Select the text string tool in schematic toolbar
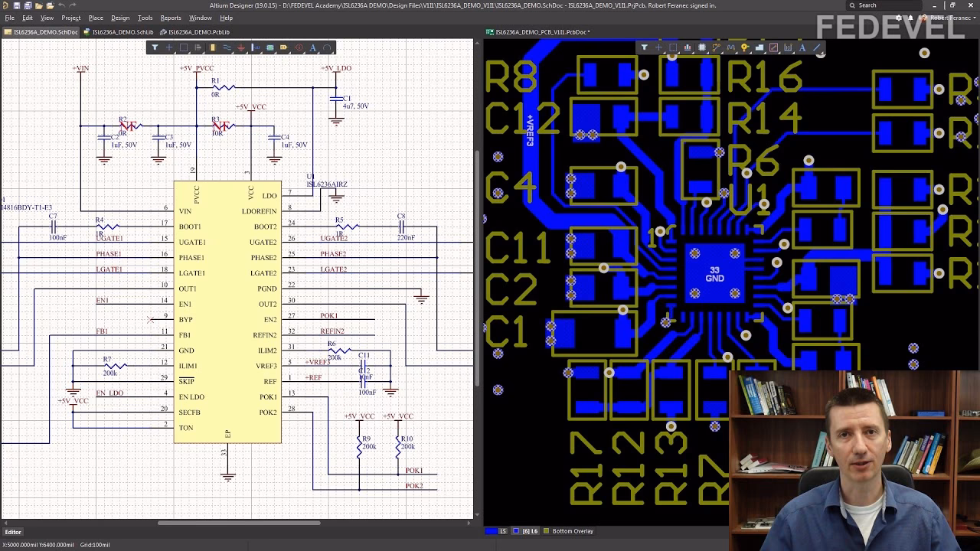 pyautogui.click(x=314, y=47)
